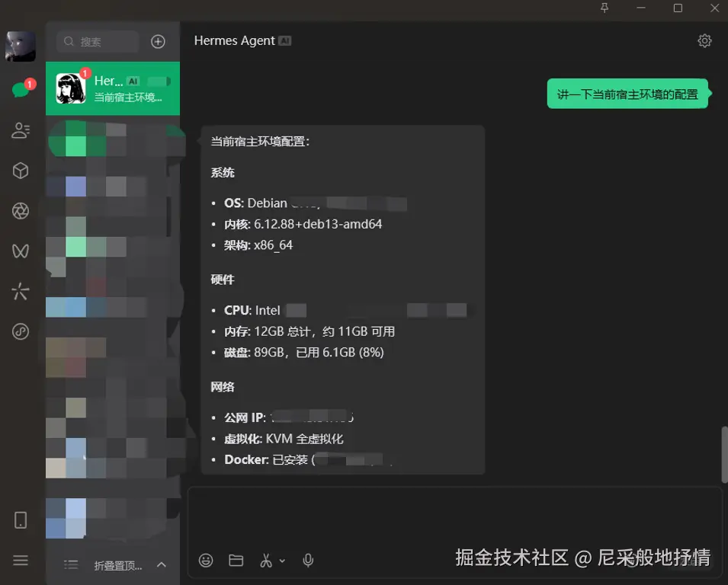
Task: Click the CPU: Intel line
Action: [345, 310]
